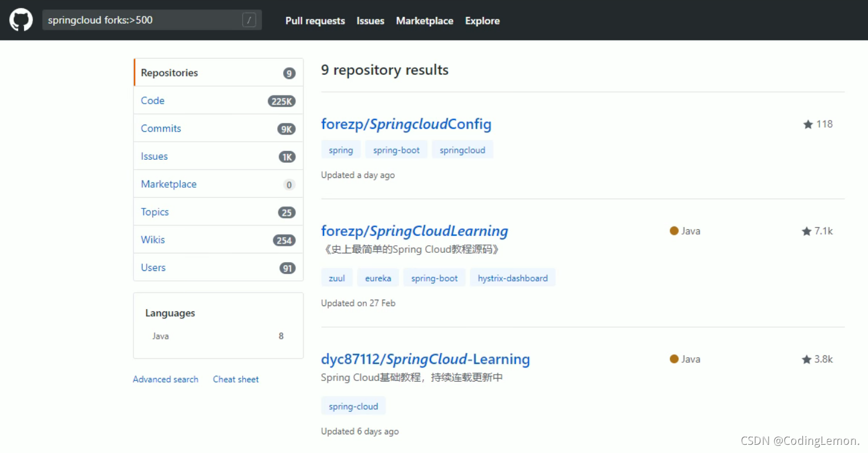Go to Marketplace in top navigation
This screenshot has height=453, width=868.
tap(425, 20)
